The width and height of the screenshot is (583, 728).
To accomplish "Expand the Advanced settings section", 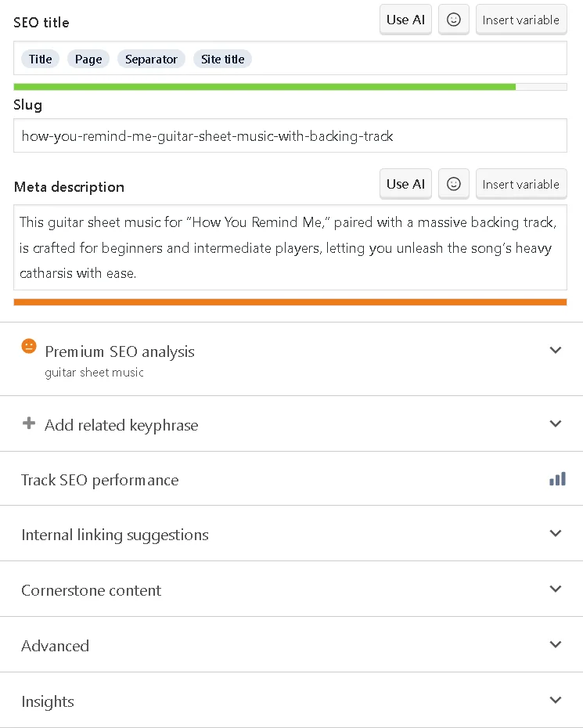I will (556, 645).
